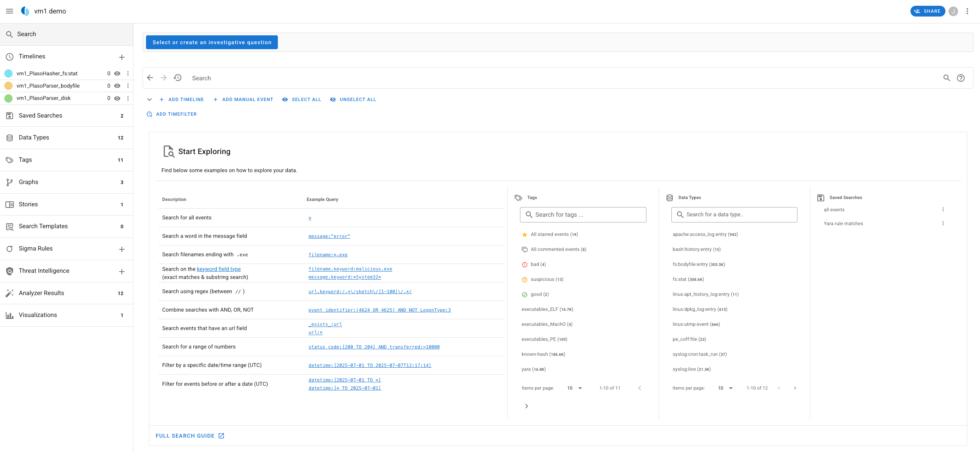Toggle eye icon for vm1_PlasoParser_bodyfile
The width and height of the screenshot is (980, 453).
click(x=118, y=86)
